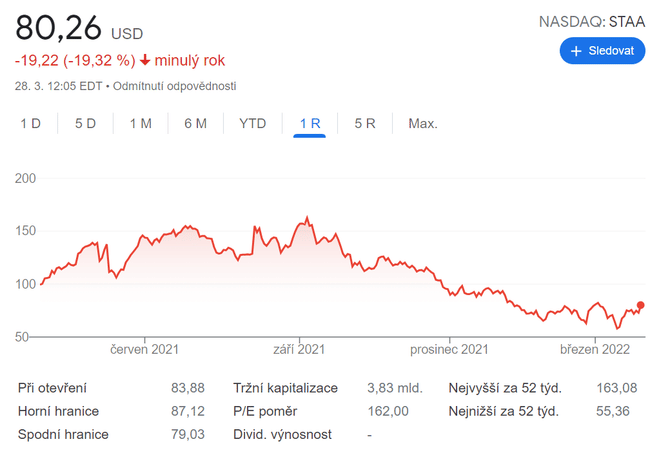This screenshot has width=650, height=449.
Task: Show the 1 M chart range
Action: coord(140,124)
